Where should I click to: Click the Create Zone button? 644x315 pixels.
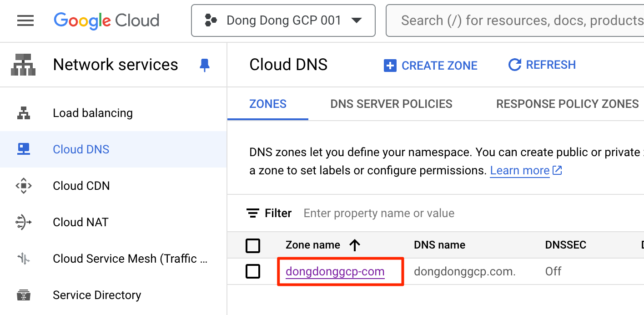(431, 65)
